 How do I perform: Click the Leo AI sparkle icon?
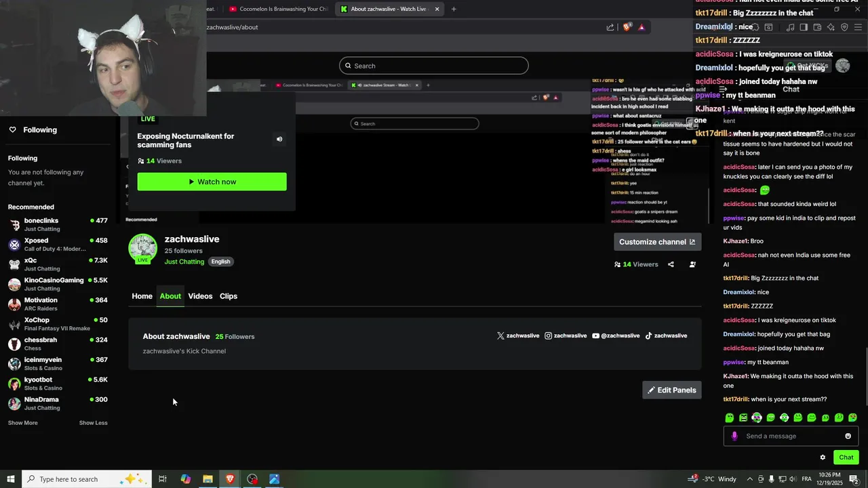pos(831,27)
